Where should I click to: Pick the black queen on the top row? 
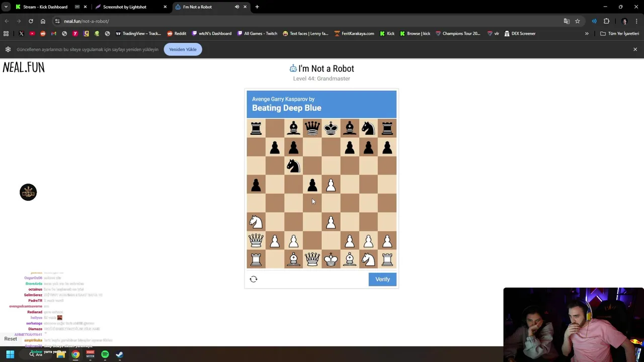pyautogui.click(x=312, y=129)
